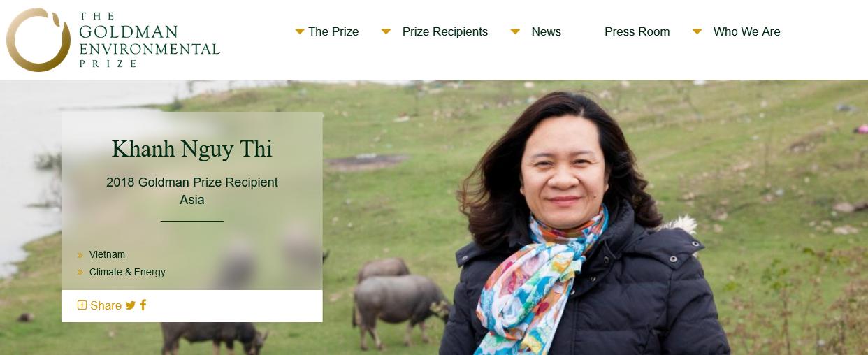Expand The Prize dropdown arrow
The width and height of the screenshot is (868, 355).
(x=300, y=31)
